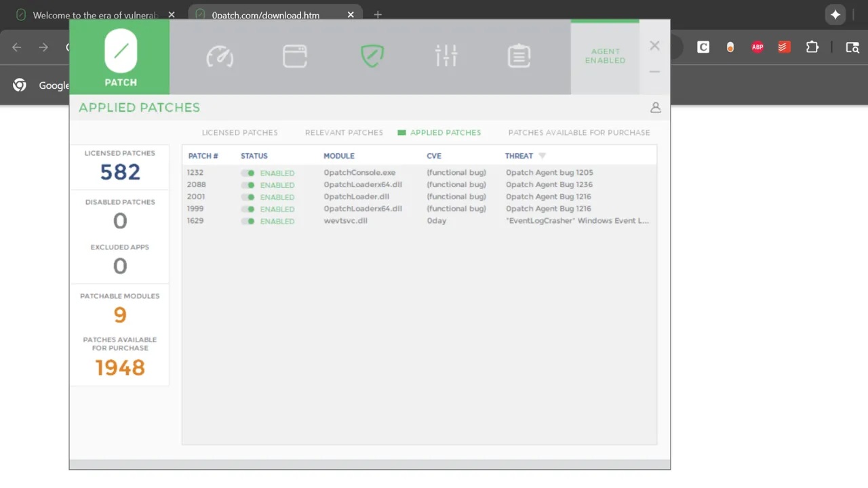868x488 pixels.
Task: Open the dashboard speedometer icon
Action: (220, 56)
